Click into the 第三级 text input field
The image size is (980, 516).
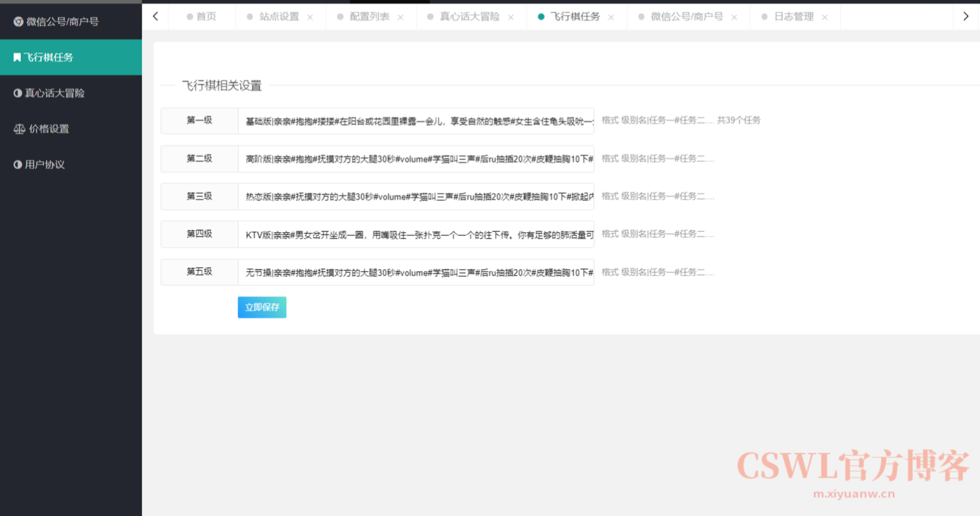(x=416, y=197)
